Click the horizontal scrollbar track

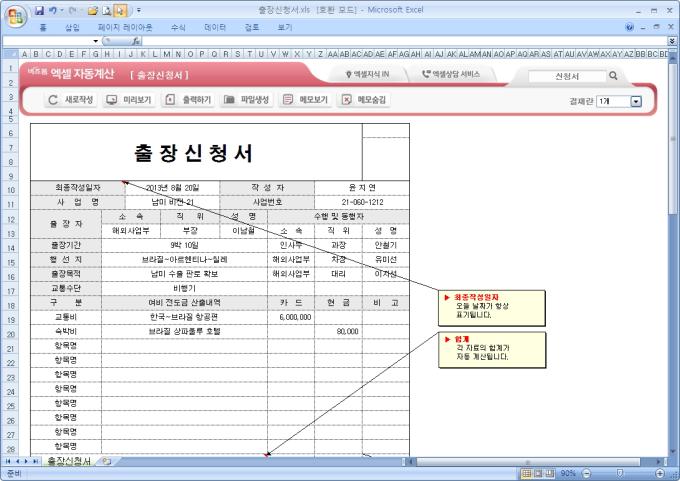(536, 461)
